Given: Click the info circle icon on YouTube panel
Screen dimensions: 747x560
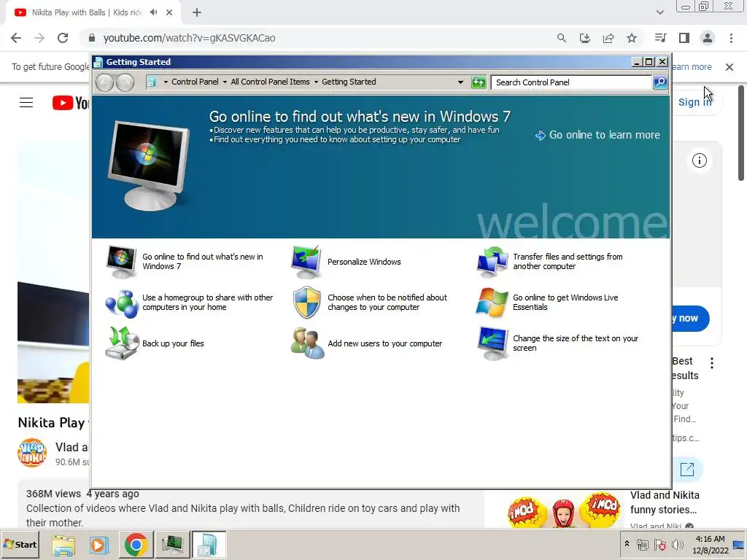Looking at the screenshot, I should 700,160.
